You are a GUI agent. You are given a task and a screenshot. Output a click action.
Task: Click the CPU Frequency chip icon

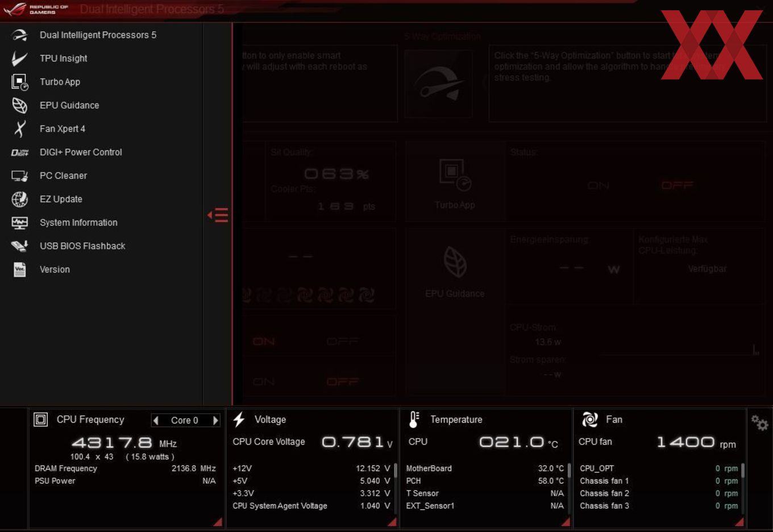[x=41, y=419]
